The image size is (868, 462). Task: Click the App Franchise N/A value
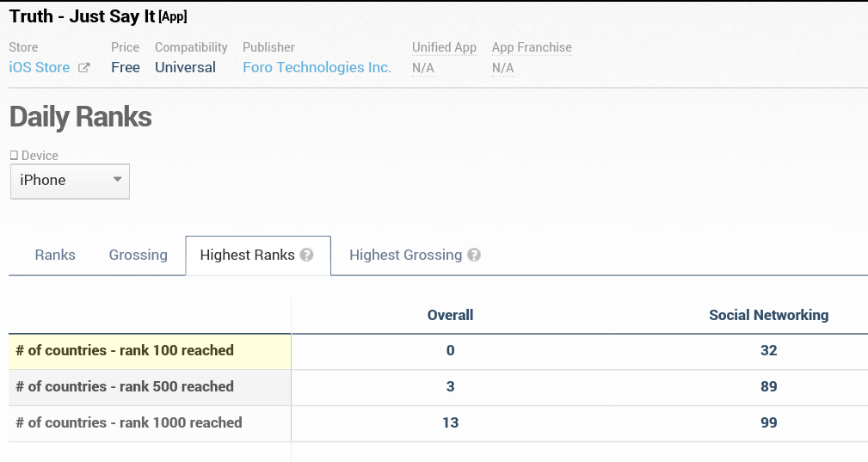502,68
